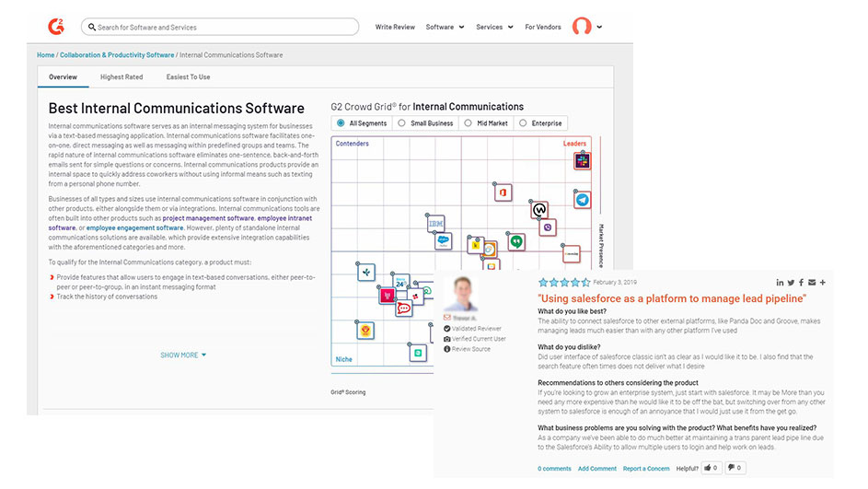The image size is (868, 489).
Task: Share the review on Twitter
Action: coord(791,283)
